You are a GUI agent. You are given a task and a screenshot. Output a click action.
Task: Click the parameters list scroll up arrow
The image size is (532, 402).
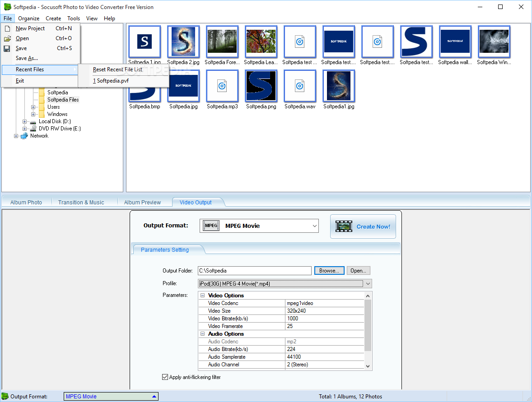click(x=368, y=296)
